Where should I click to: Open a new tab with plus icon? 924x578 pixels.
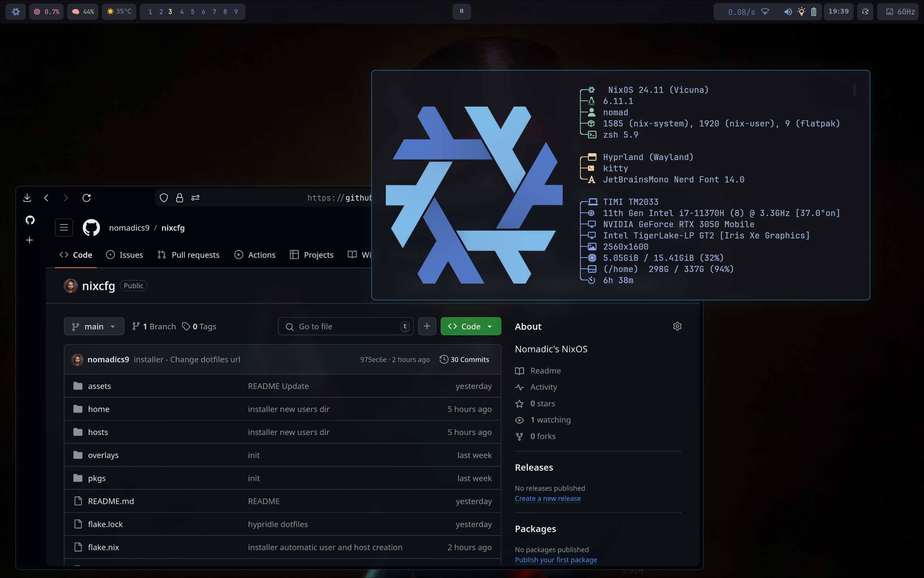click(29, 240)
